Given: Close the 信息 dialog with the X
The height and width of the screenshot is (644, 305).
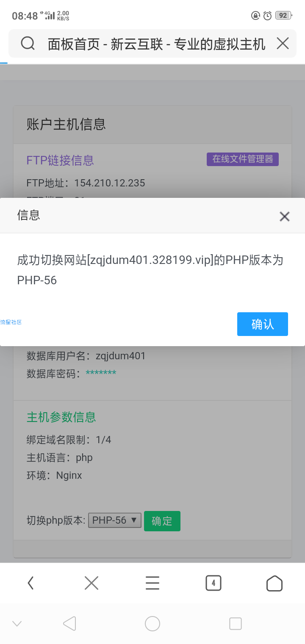Looking at the screenshot, I should coord(285,217).
